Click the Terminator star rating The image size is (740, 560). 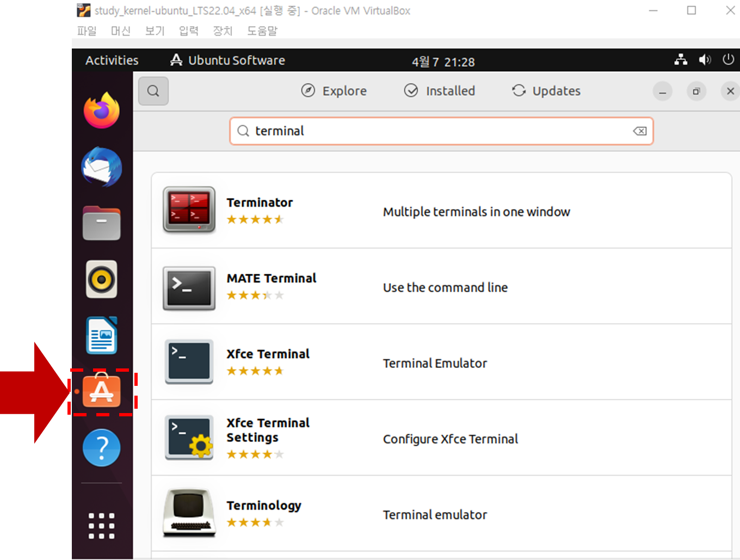pos(255,219)
